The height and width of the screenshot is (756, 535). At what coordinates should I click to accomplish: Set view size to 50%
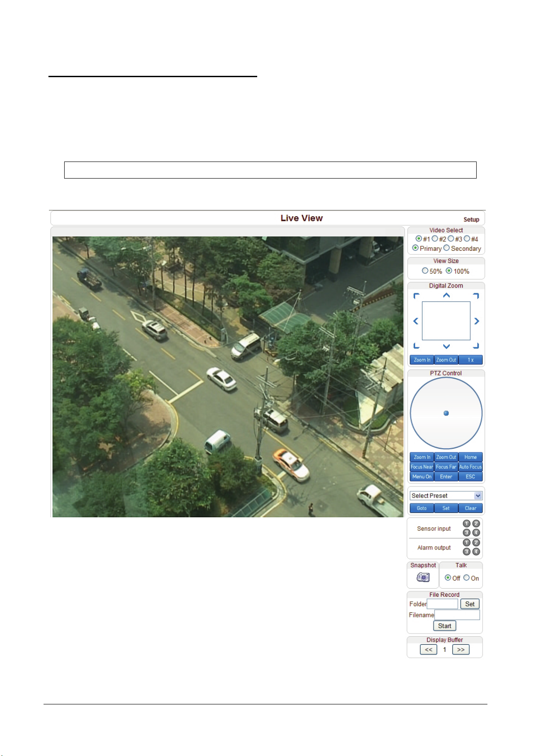coord(425,271)
